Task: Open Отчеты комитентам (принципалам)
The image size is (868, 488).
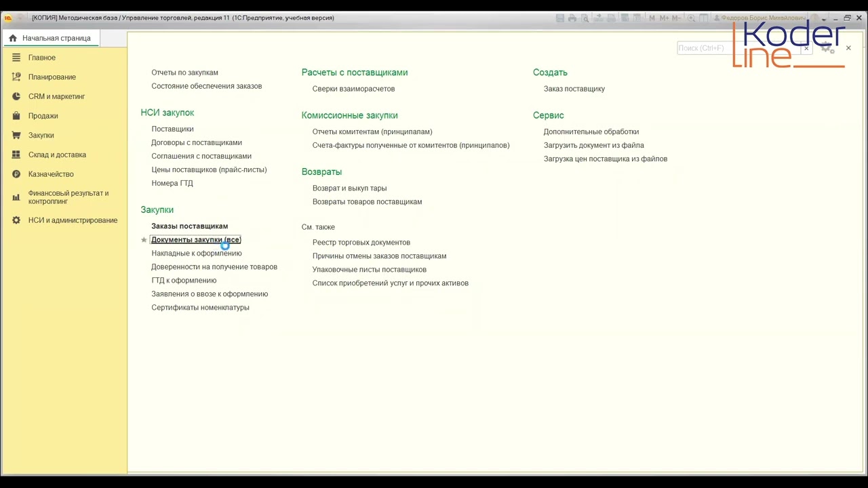Action: tap(372, 131)
